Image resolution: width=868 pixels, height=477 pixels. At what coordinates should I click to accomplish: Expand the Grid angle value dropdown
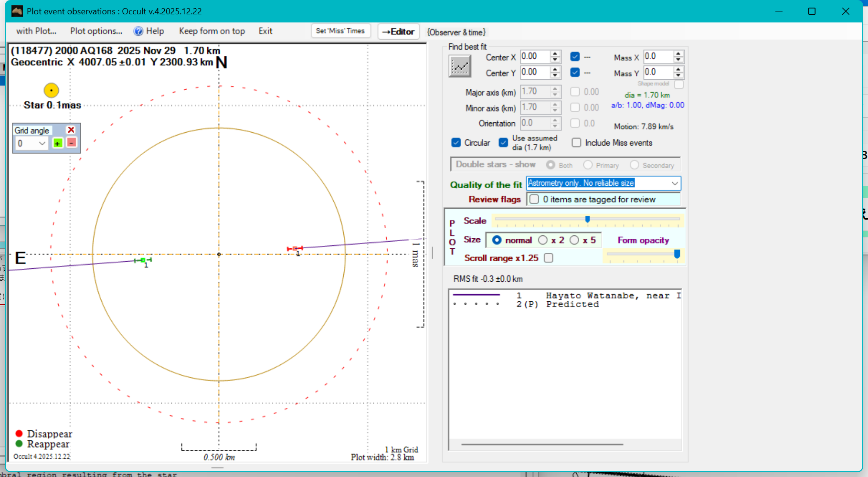click(x=42, y=143)
